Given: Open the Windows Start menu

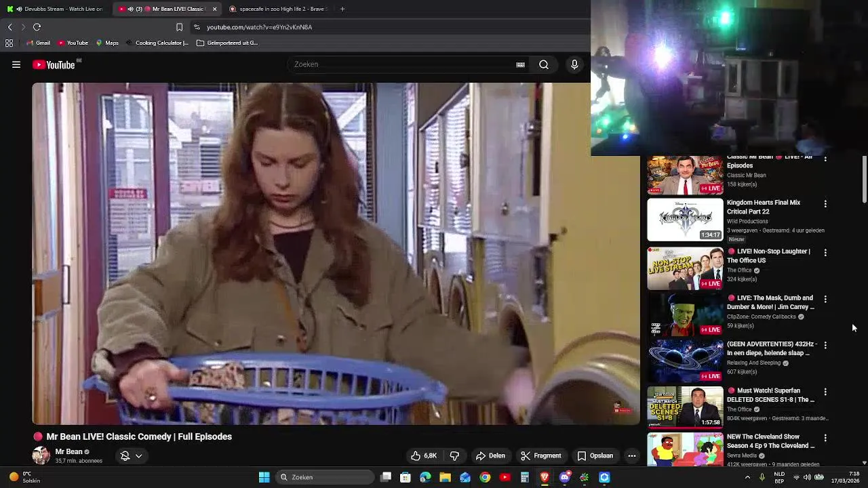Looking at the screenshot, I should pos(264,477).
